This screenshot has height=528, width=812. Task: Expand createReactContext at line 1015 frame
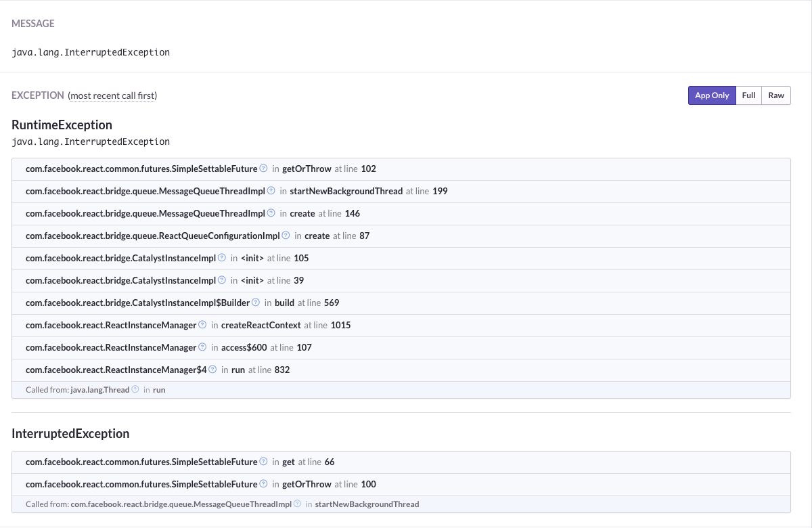point(401,326)
